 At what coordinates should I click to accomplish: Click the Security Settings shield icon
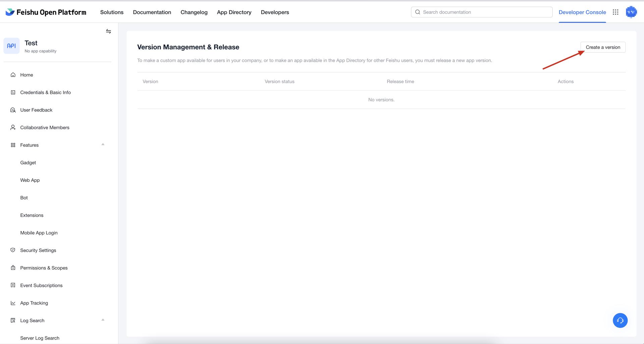coord(13,250)
